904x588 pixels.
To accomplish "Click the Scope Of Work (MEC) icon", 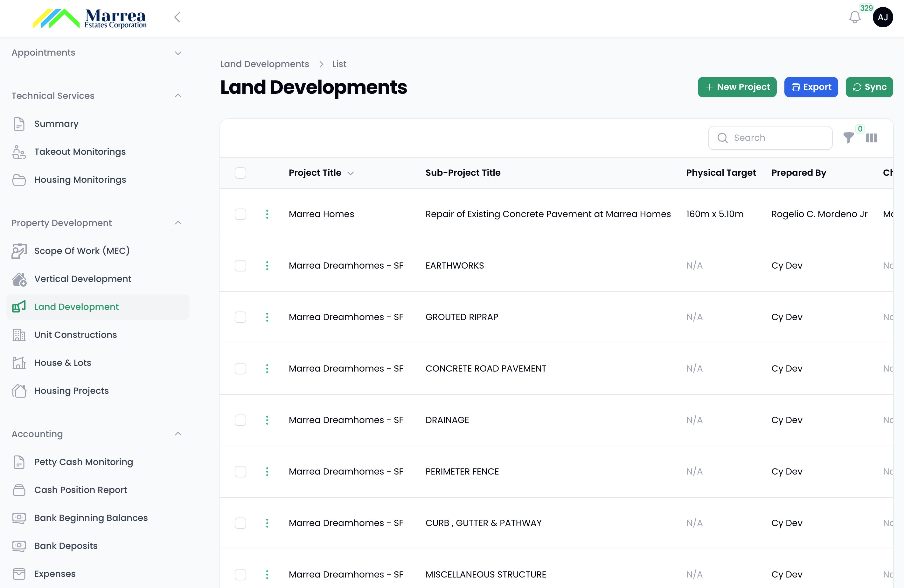I will tap(19, 251).
